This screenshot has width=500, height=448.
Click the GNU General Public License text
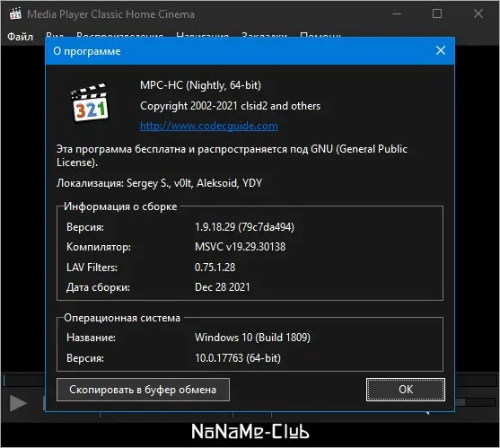click(232, 155)
